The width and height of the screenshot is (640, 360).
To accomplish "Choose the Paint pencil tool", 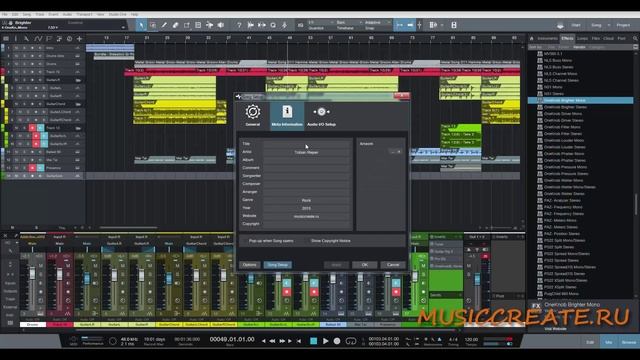I will [x=164, y=25].
